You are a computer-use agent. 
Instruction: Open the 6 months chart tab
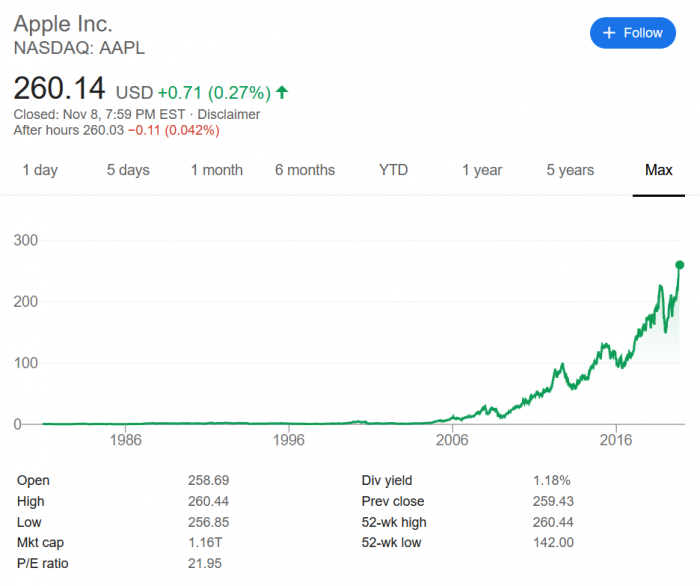tap(305, 170)
